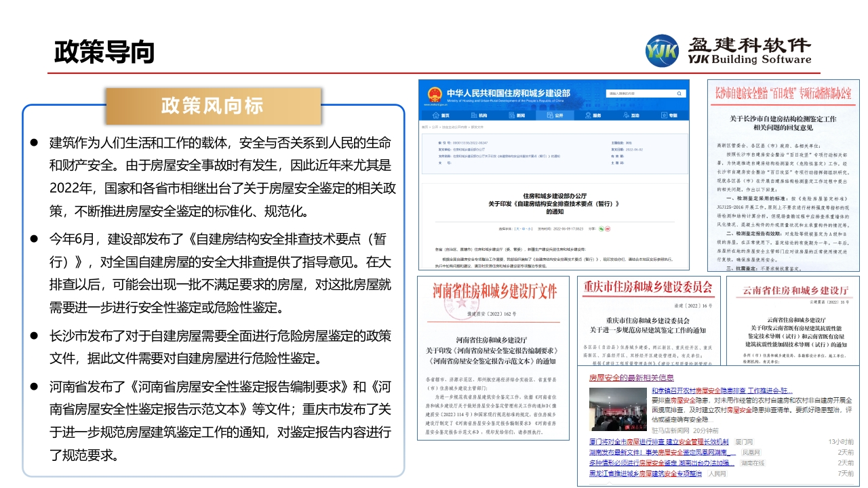Click the 服务 service navigation item
868x488 pixels.
[593, 116]
